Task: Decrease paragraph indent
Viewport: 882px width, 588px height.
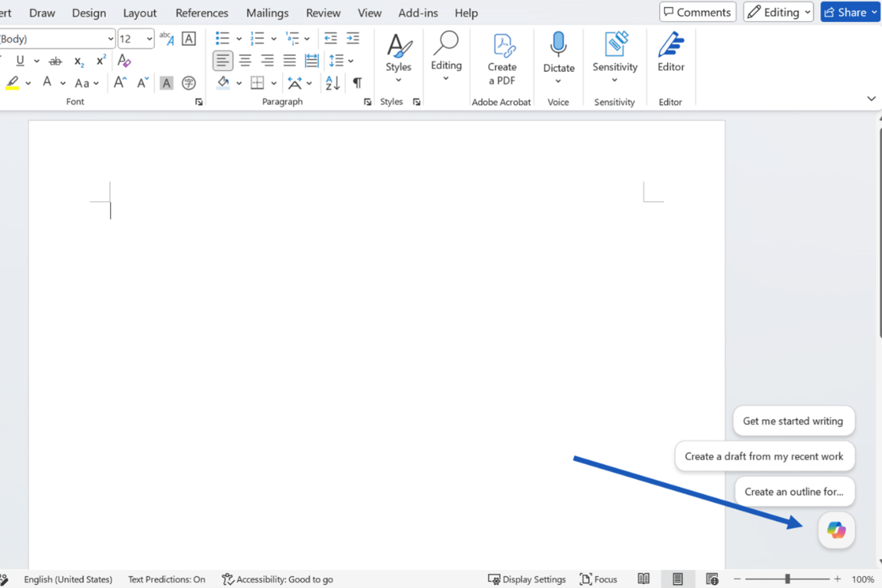Action: (330, 38)
